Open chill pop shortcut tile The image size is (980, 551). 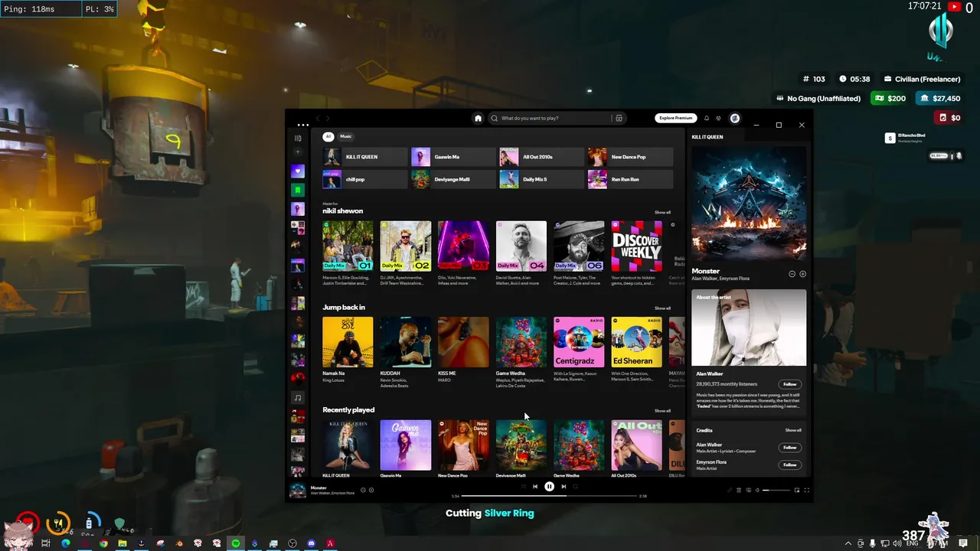click(364, 179)
